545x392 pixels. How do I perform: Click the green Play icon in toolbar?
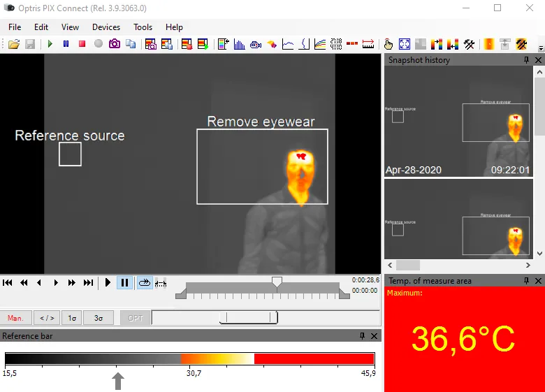click(x=50, y=44)
